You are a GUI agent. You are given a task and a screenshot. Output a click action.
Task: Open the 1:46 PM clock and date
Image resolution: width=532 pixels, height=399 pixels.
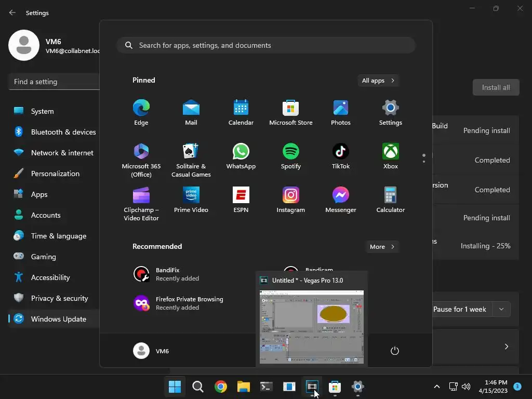(x=494, y=387)
